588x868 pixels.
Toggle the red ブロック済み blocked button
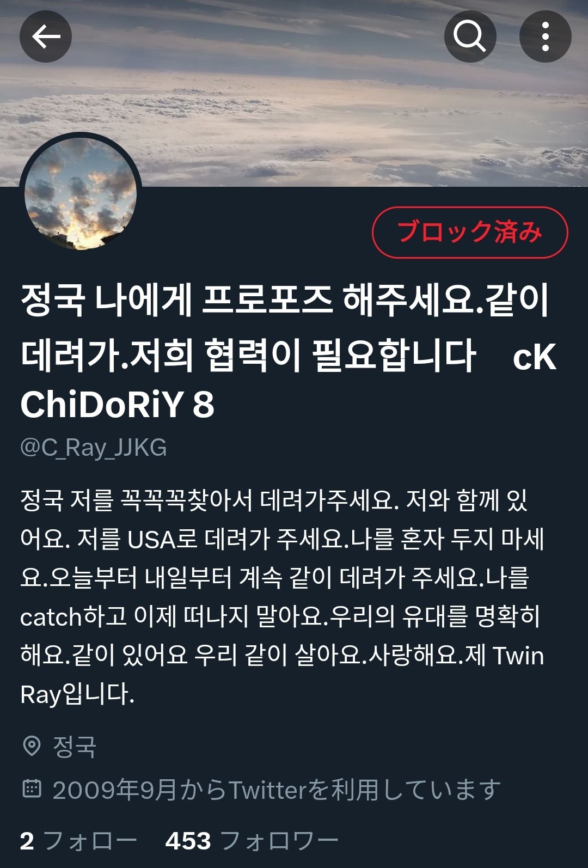tap(470, 233)
